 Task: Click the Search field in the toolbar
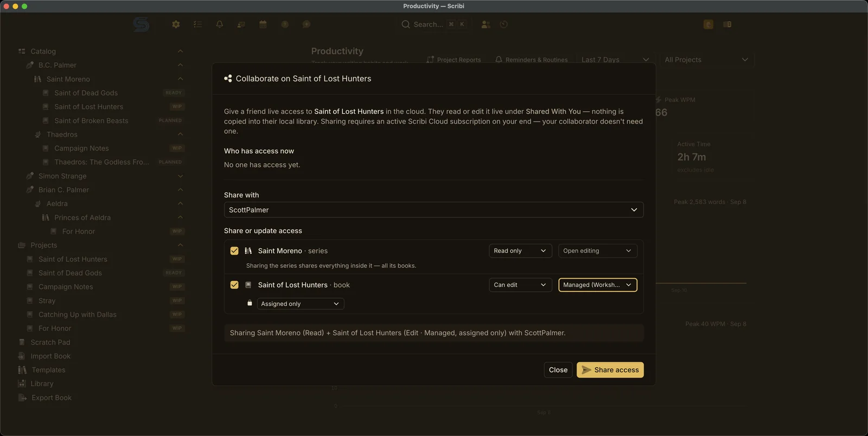434,24
